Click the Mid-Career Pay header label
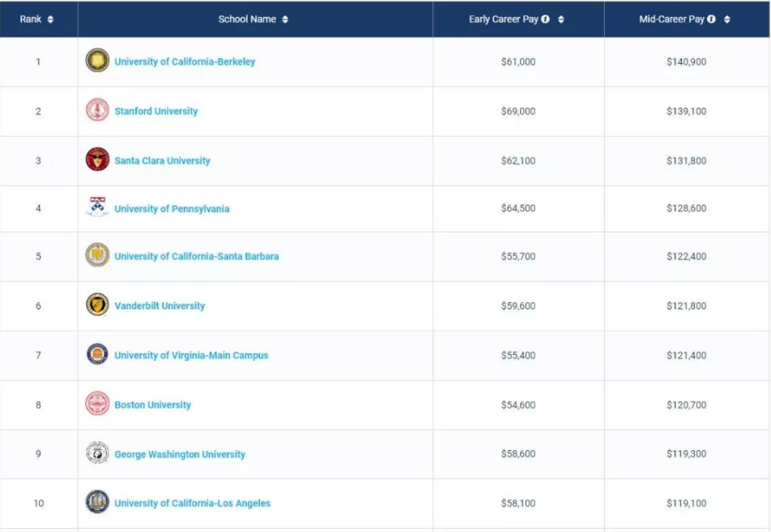771x532 pixels. coord(671,19)
